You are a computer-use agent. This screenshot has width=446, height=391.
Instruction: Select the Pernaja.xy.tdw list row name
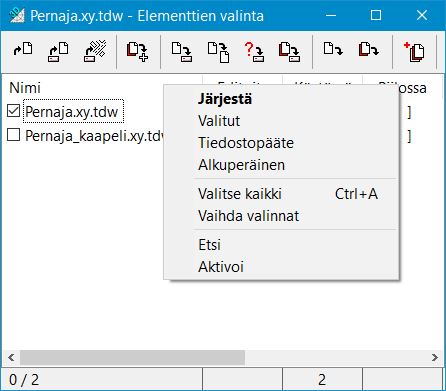pyautogui.click(x=73, y=111)
